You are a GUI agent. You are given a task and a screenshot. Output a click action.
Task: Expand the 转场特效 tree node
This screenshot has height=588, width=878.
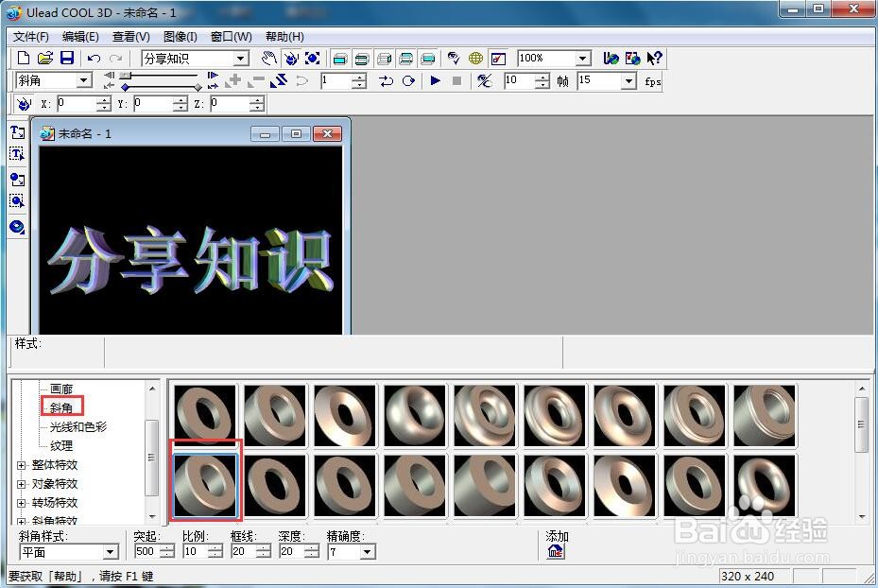coord(22,504)
